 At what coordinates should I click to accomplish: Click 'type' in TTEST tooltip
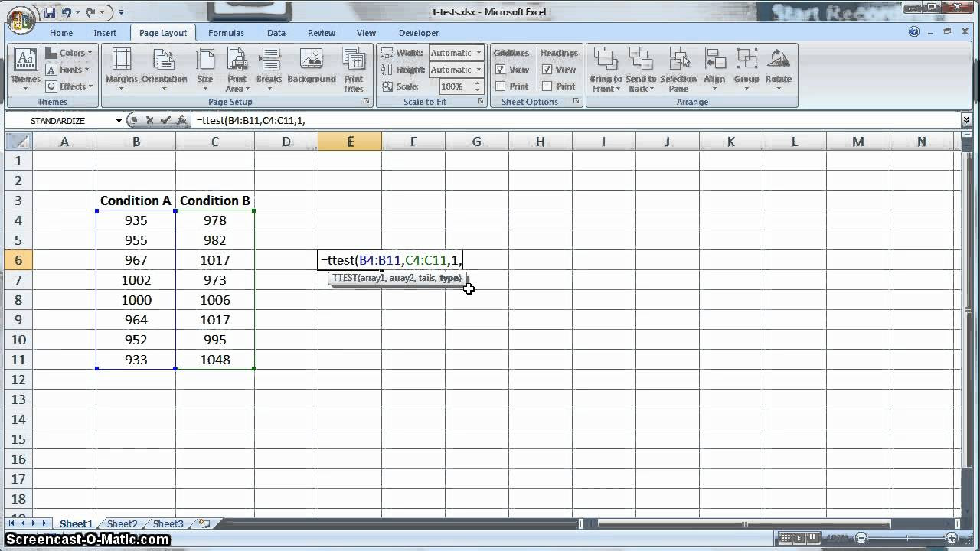[449, 278]
